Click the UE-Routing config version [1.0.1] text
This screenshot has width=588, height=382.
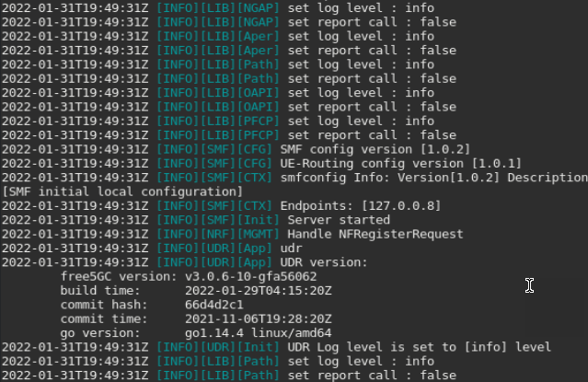pyautogui.click(x=401, y=164)
